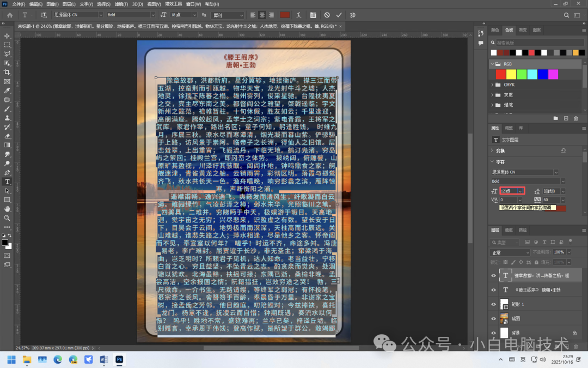
Task: Align text left in options bar
Action: click(253, 15)
